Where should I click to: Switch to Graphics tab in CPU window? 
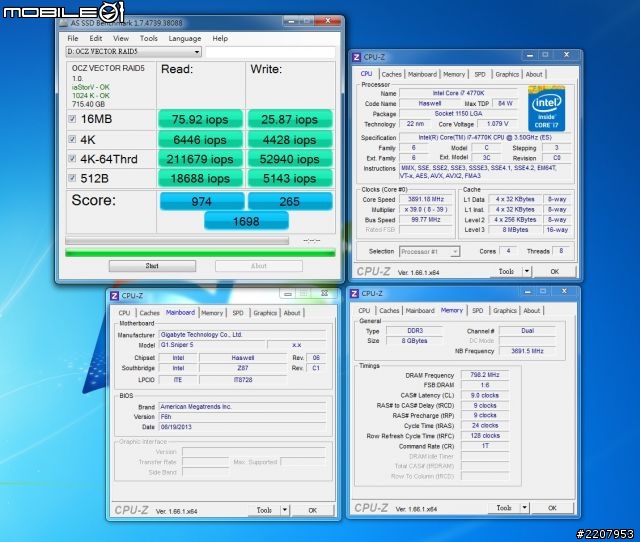point(507,74)
